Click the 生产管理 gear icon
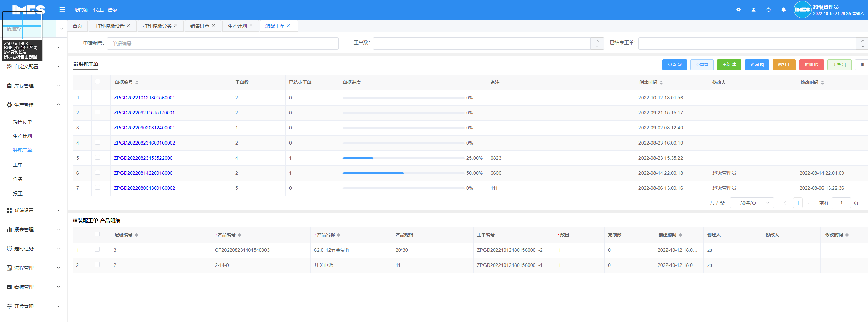The width and height of the screenshot is (868, 322). (x=9, y=105)
